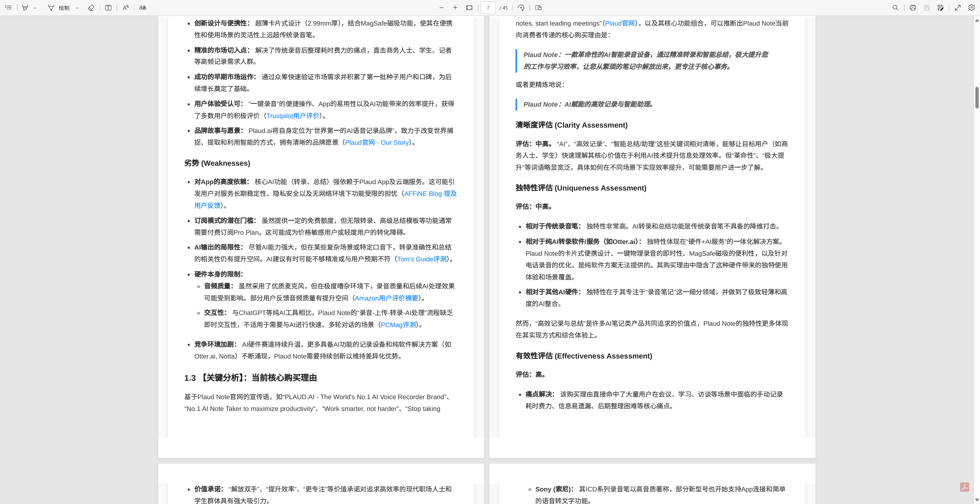Expand the 绘制 draw options chevron
This screenshot has width=980, height=504.
pyautogui.click(x=77, y=8)
